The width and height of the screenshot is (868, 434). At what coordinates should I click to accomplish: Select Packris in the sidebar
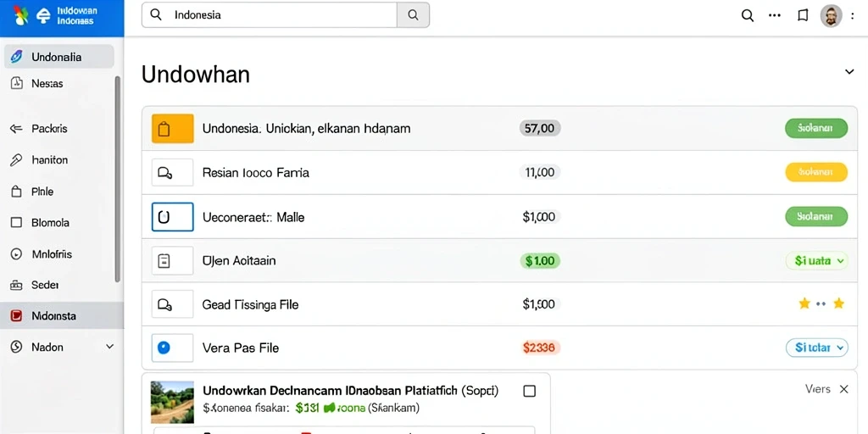coord(49,129)
